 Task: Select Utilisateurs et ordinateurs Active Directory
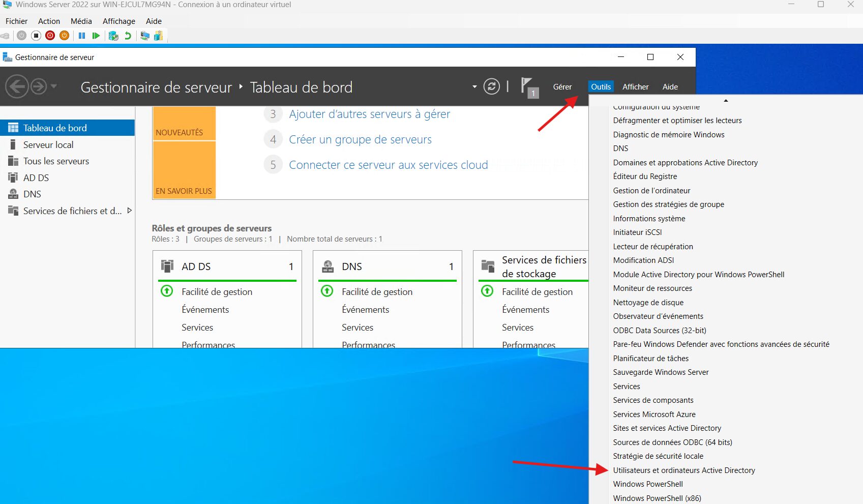[x=684, y=470]
